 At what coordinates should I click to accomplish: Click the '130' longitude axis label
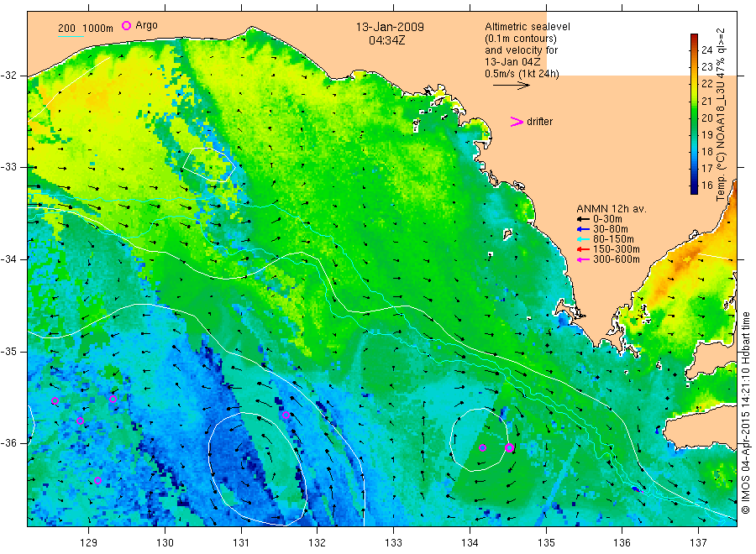point(165,543)
